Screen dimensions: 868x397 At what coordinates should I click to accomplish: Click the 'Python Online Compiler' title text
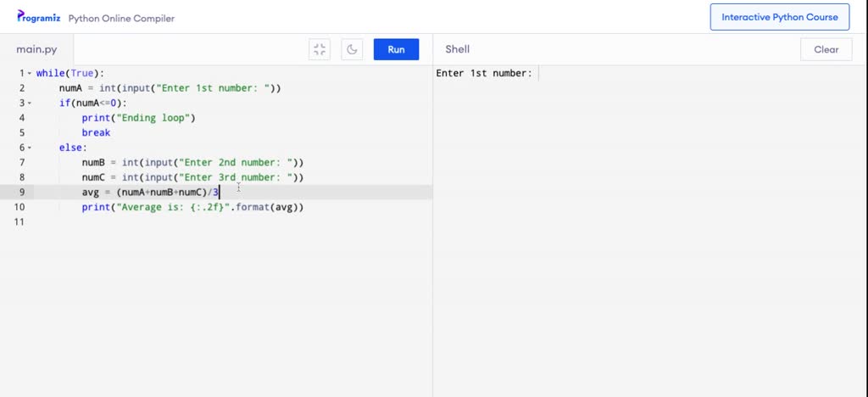coord(121,19)
